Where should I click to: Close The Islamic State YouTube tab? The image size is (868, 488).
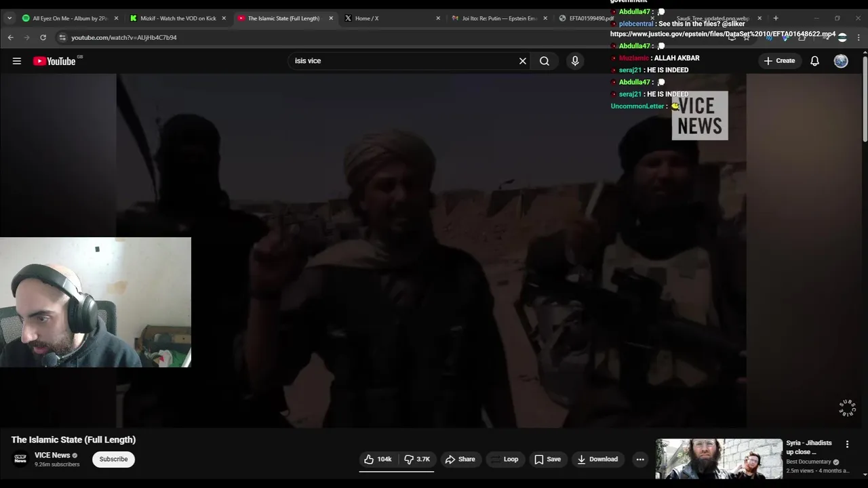pos(331,18)
